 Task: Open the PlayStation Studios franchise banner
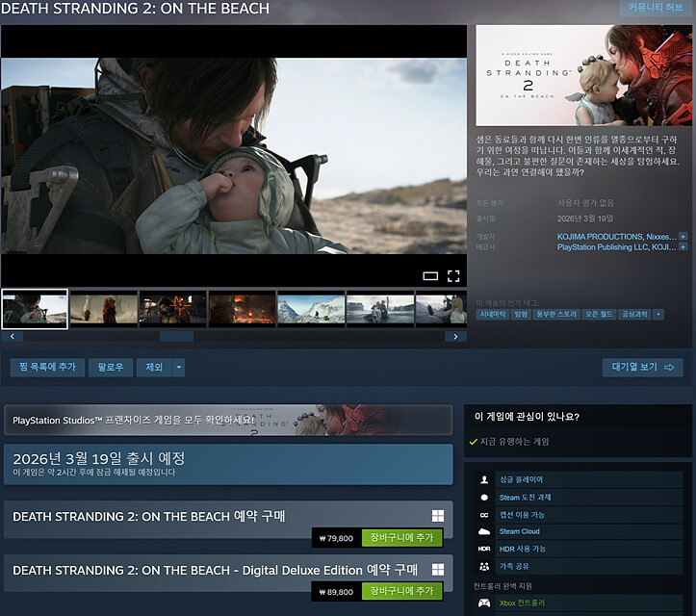tap(228, 420)
